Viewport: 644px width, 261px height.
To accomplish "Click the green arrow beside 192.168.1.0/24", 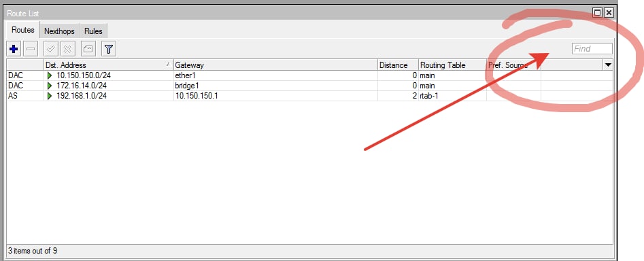I will [50, 96].
